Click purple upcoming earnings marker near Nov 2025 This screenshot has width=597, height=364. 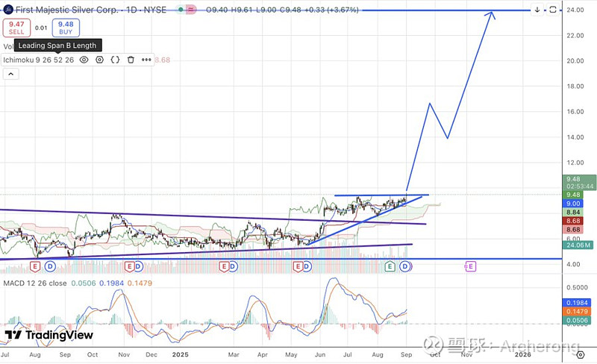pyautogui.click(x=471, y=266)
